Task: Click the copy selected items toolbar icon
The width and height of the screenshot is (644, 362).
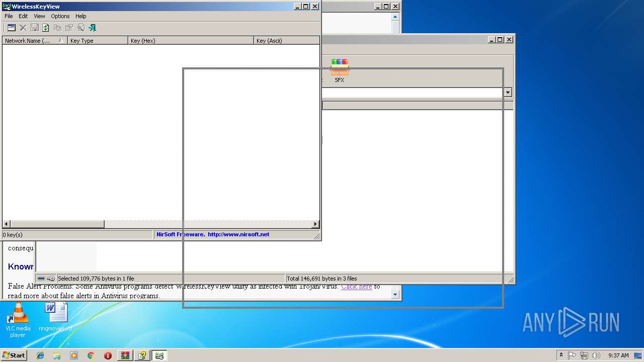Action: point(57,28)
